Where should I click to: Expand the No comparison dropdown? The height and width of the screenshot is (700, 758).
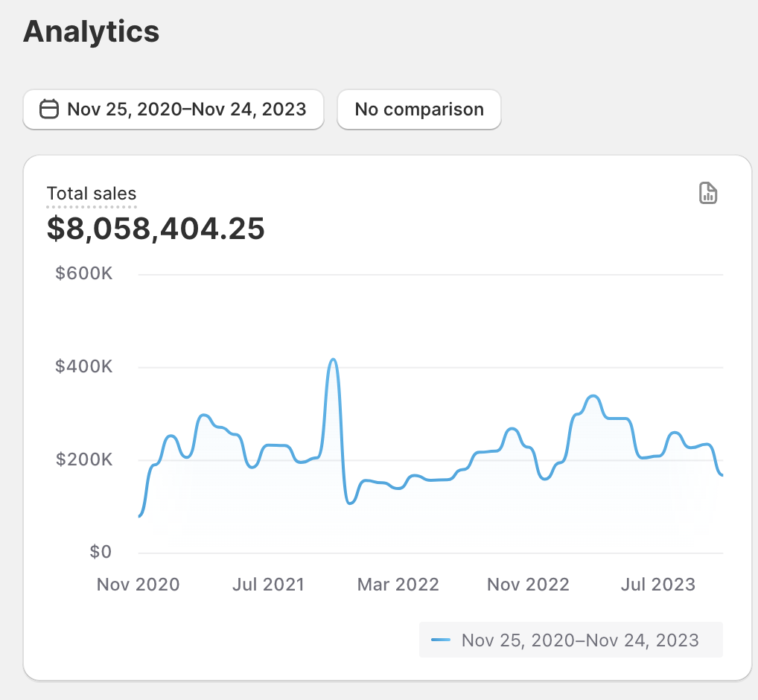tap(418, 109)
